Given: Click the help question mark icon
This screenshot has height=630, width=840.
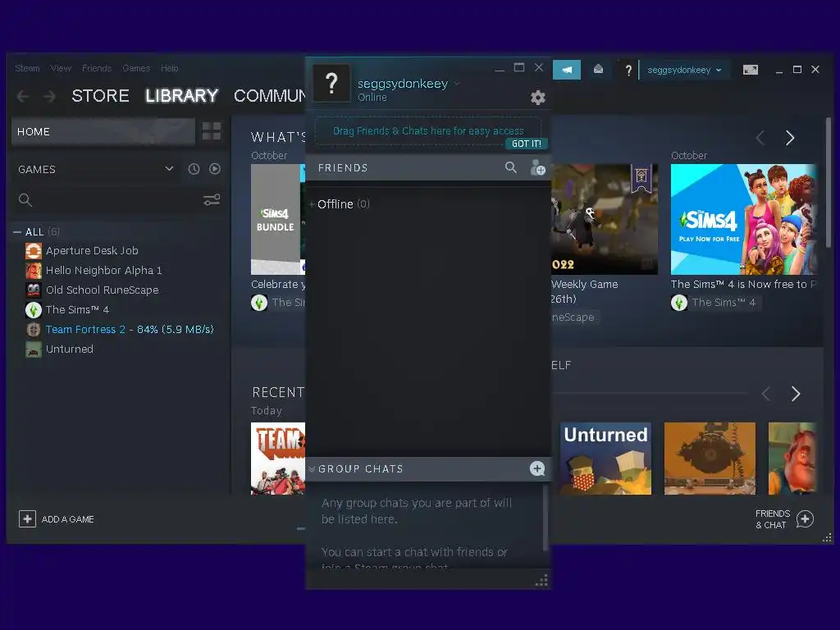Looking at the screenshot, I should point(628,70).
